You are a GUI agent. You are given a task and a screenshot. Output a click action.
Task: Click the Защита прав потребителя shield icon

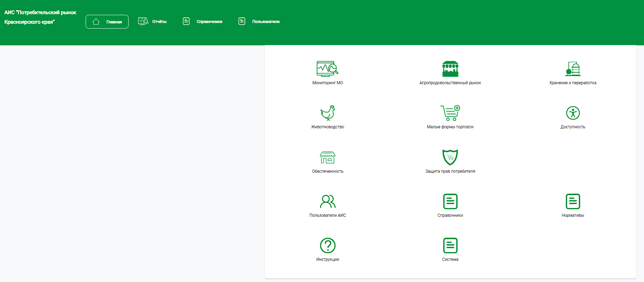450,157
